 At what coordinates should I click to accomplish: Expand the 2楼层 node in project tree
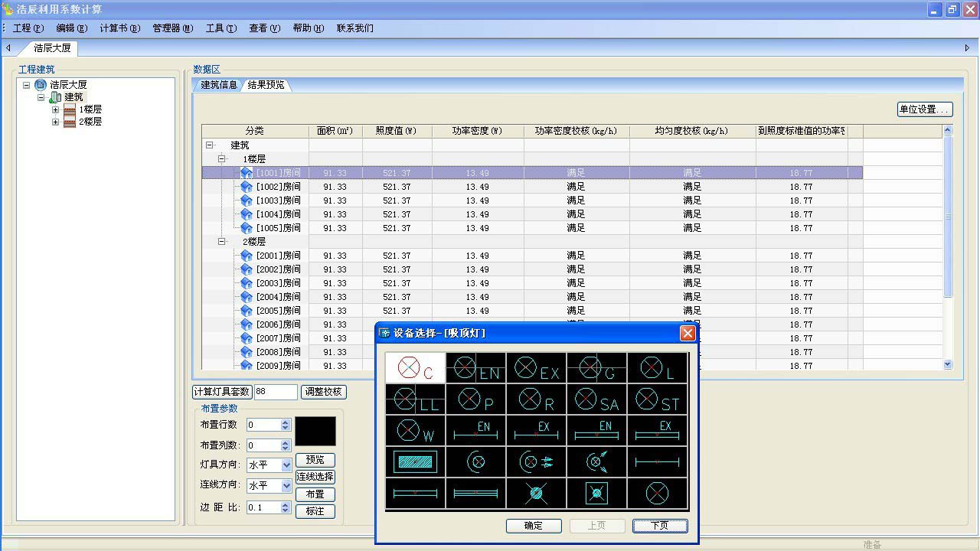(x=55, y=122)
